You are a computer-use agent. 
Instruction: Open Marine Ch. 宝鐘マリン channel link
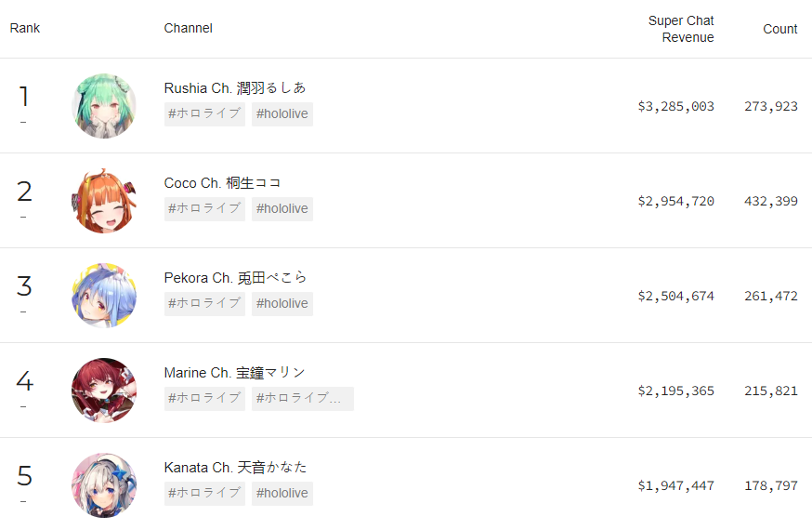234,372
